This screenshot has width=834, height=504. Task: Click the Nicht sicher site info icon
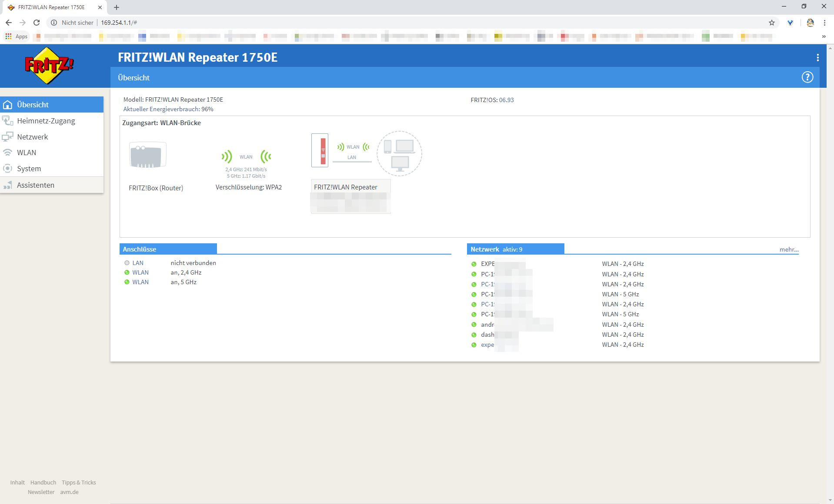(54, 23)
